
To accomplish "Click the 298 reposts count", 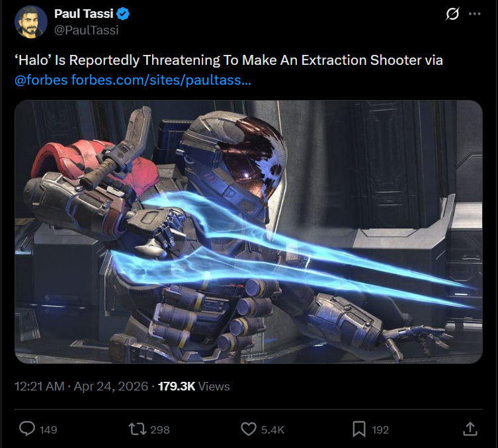I will (160, 430).
